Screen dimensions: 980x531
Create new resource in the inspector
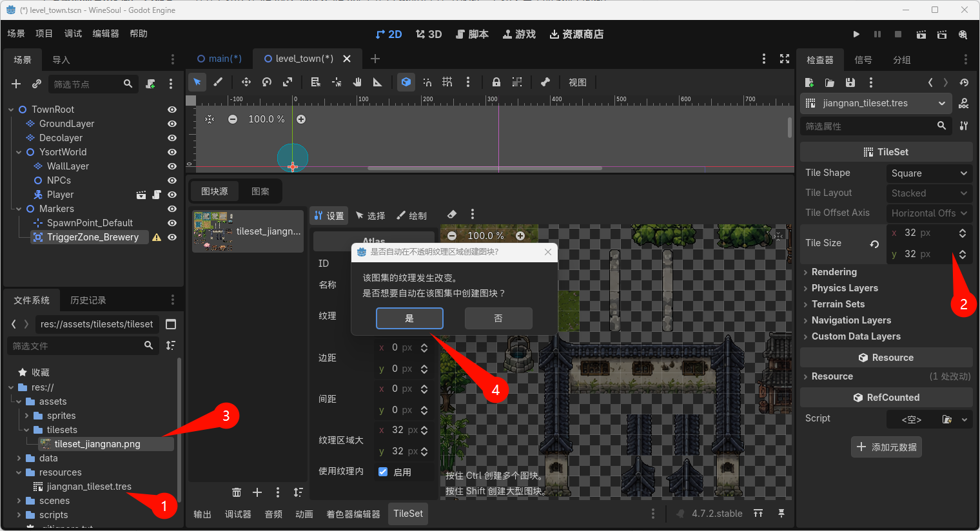point(809,82)
